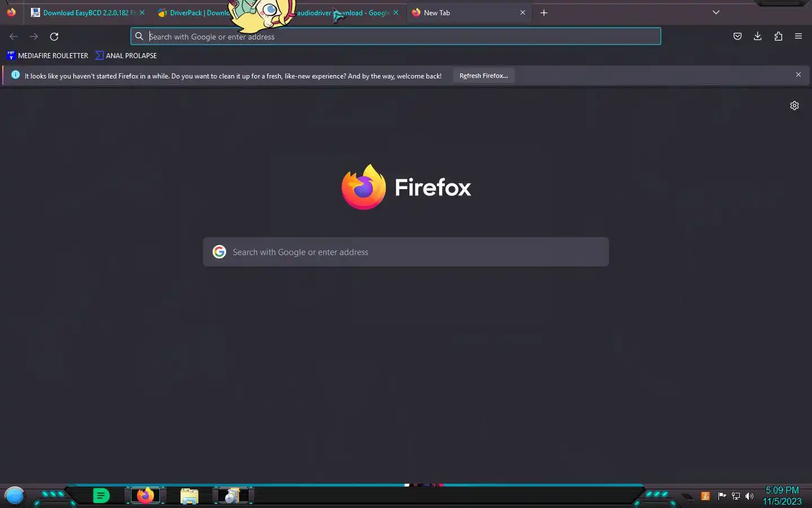Viewport: 812px width, 508px height.
Task: Open the green chat app in taskbar
Action: (x=101, y=496)
